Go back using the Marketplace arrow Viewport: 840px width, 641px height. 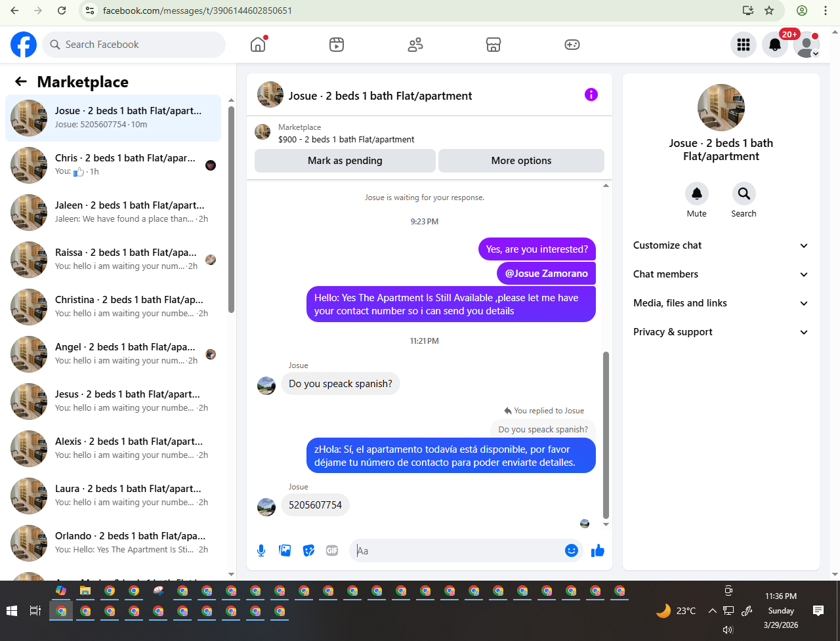tap(21, 81)
